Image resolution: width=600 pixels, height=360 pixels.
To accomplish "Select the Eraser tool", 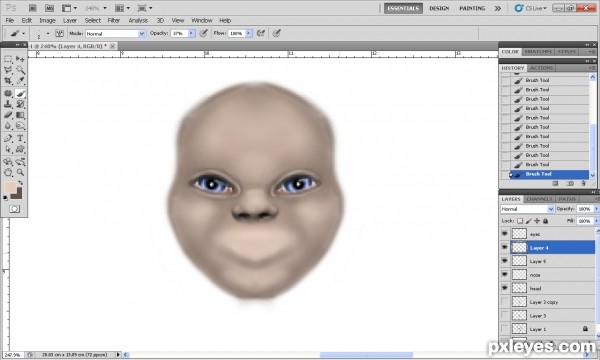I will click(x=8, y=115).
